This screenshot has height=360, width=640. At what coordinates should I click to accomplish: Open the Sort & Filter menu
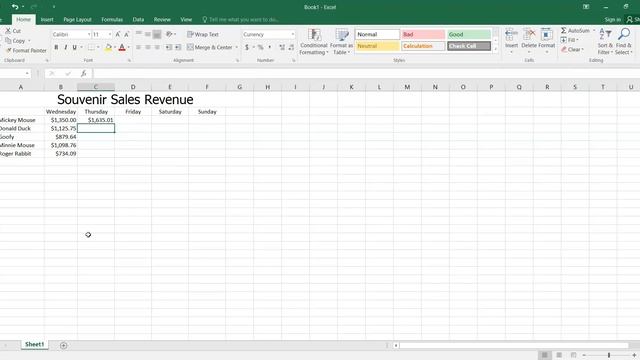605,41
